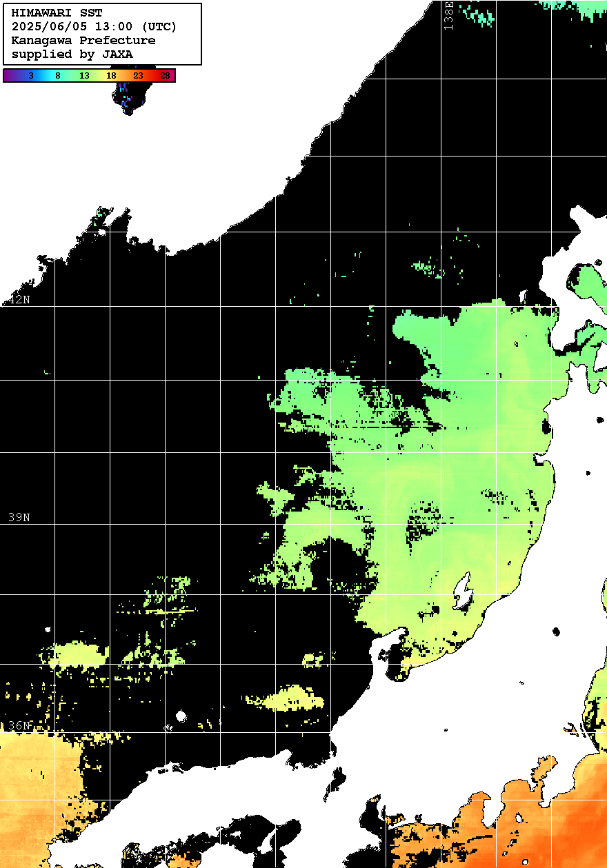Viewport: 607px width, 868px height.
Task: Click the Kanagawa Prefecture label
Action: (x=83, y=41)
